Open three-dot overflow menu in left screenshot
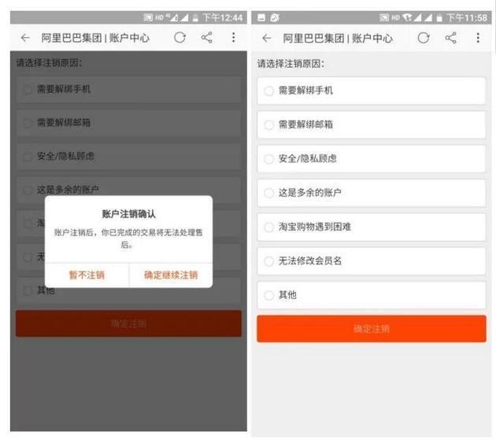This screenshot has height=448, width=496. [234, 38]
